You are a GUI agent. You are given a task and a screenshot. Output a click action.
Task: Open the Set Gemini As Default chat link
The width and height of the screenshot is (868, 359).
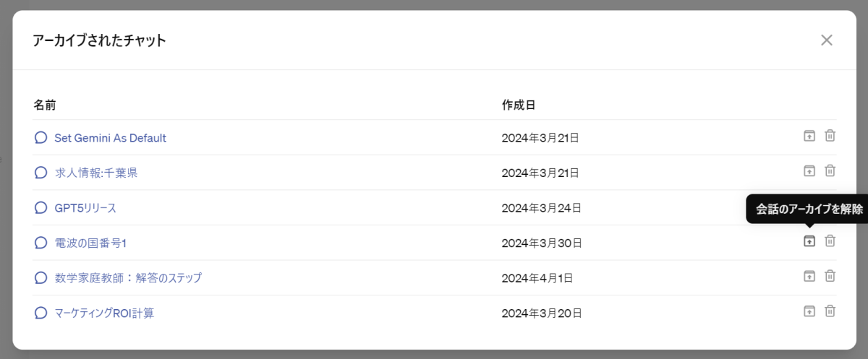coord(110,138)
